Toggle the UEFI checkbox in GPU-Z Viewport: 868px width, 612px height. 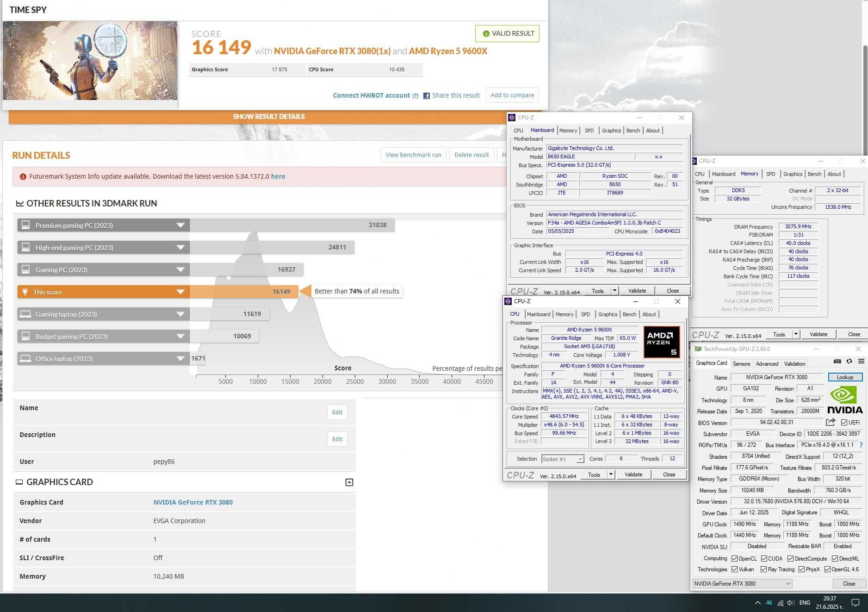point(844,422)
